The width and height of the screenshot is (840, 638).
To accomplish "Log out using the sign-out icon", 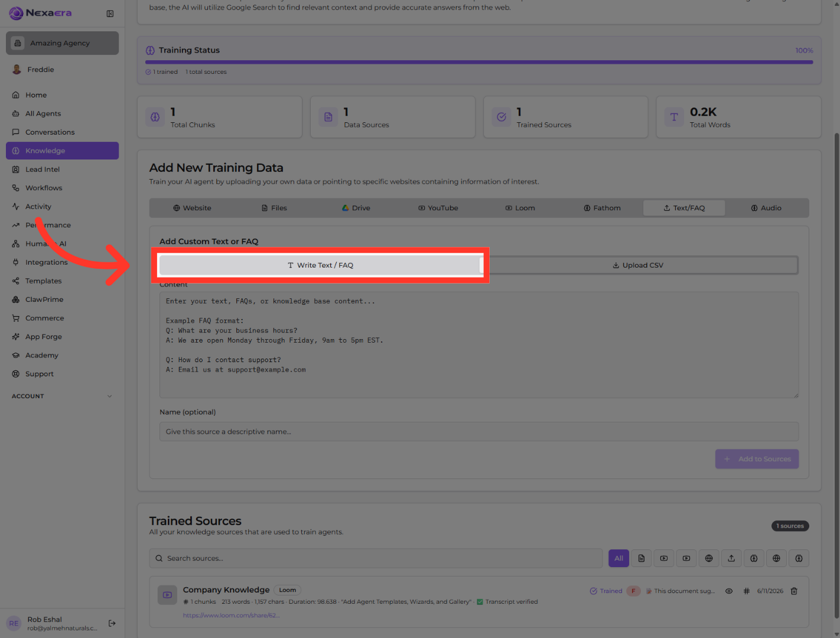I will [x=112, y=623].
